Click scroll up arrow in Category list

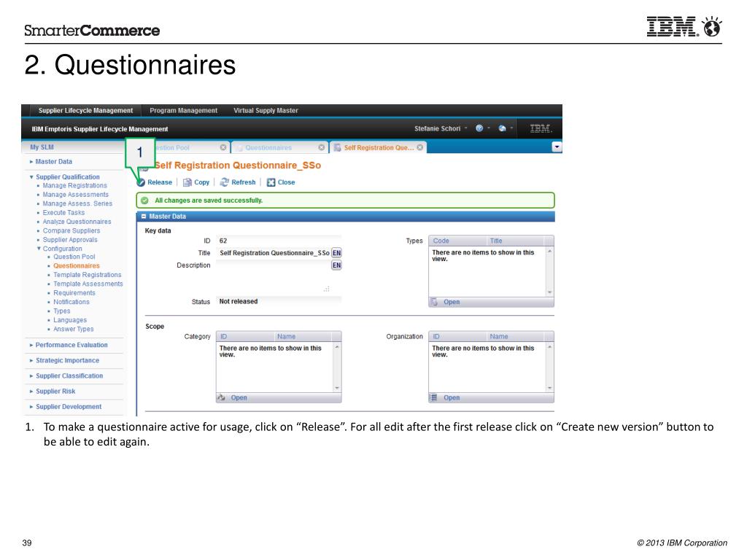(x=337, y=346)
